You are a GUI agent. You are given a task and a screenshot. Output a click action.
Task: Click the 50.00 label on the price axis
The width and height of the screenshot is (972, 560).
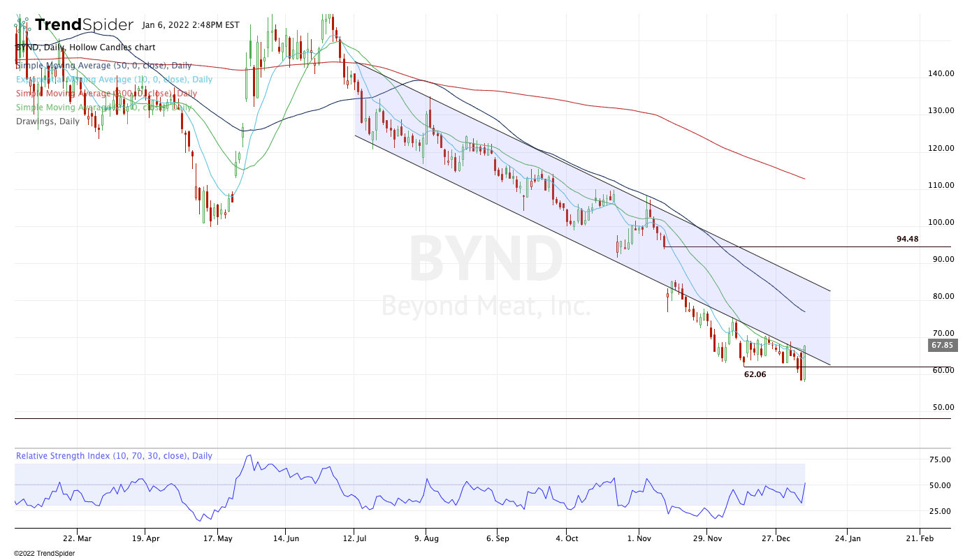943,407
